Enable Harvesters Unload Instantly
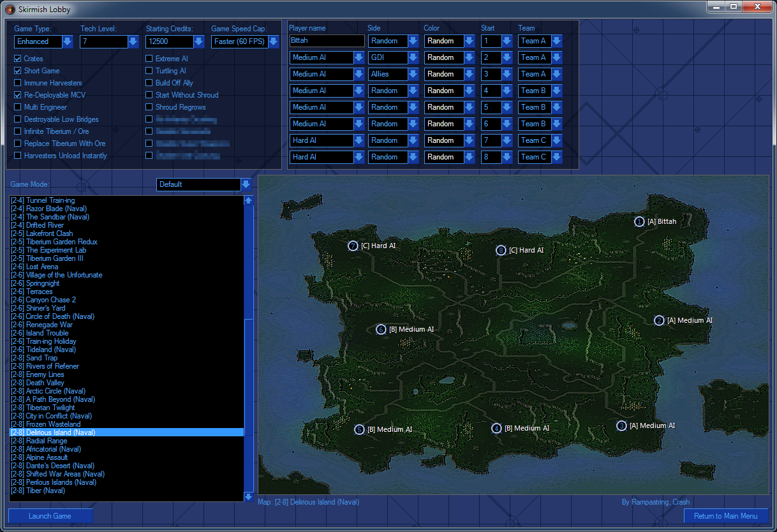This screenshot has height=532, width=777. point(18,156)
